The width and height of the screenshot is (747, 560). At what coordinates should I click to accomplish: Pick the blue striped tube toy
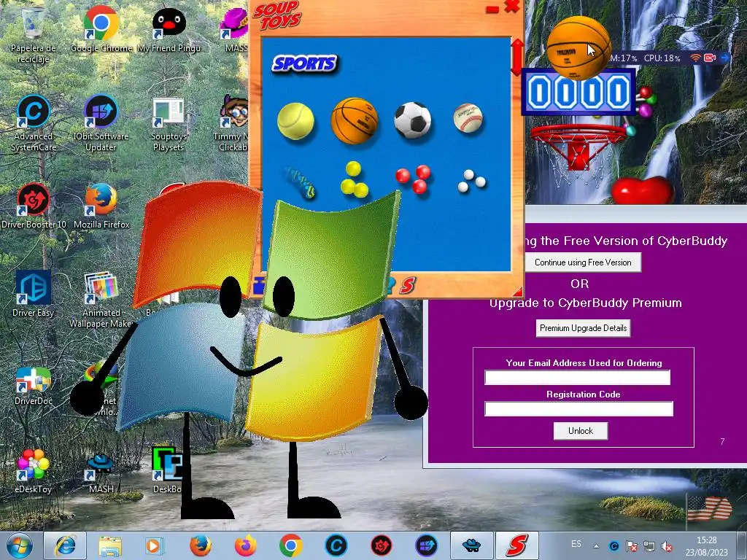click(x=300, y=183)
